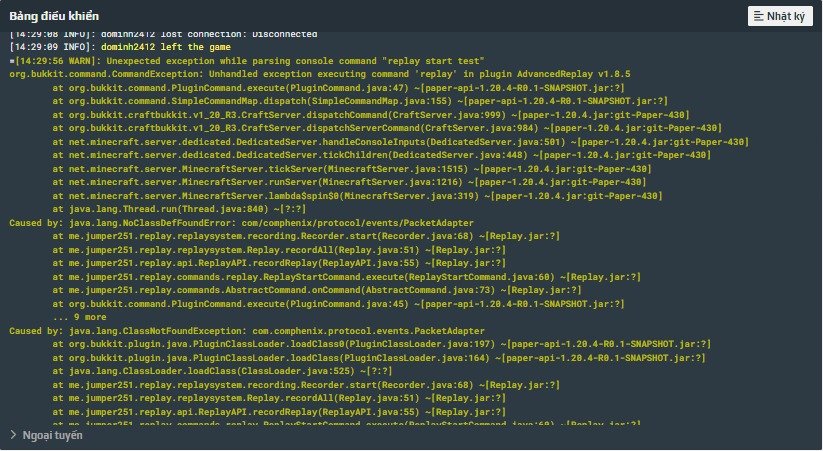This screenshot has height=451, width=823.
Task: Click the 'SimpleCommandMap.dispatch' stack trace line
Action: point(360,101)
